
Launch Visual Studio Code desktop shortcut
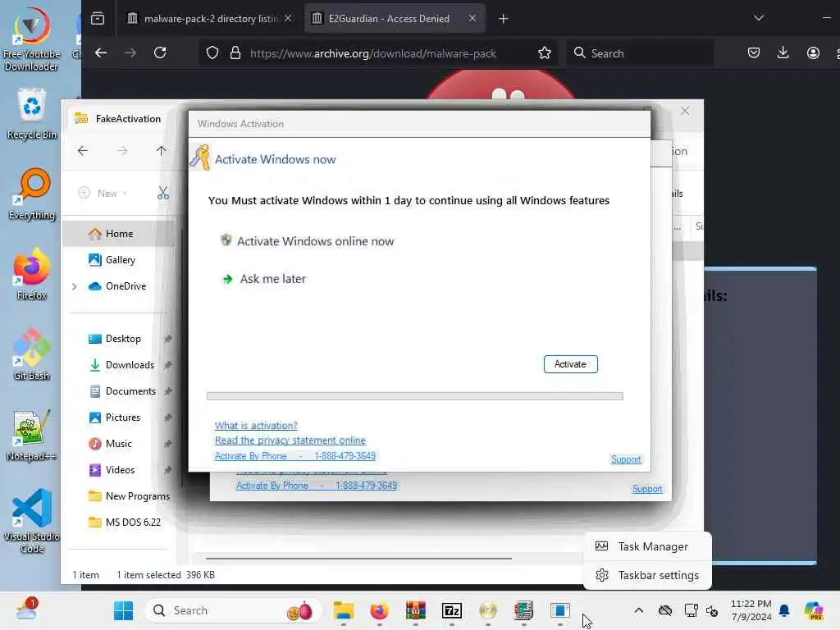point(32,521)
